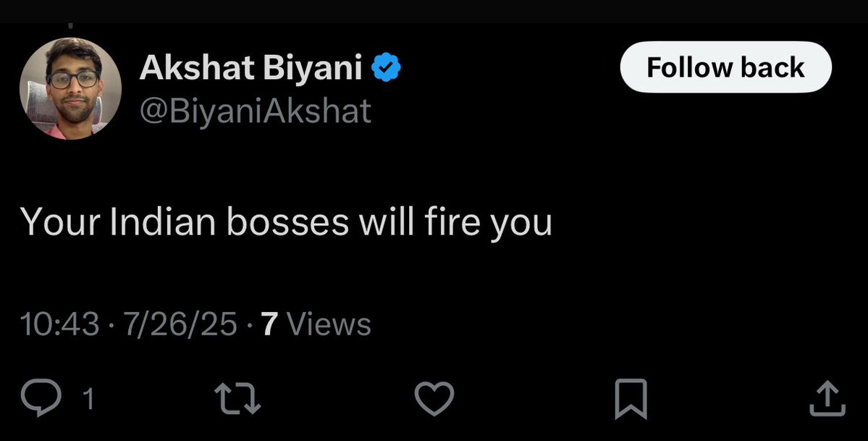Open the share menu via the upload arrow icon
The image size is (868, 441).
pos(826,399)
